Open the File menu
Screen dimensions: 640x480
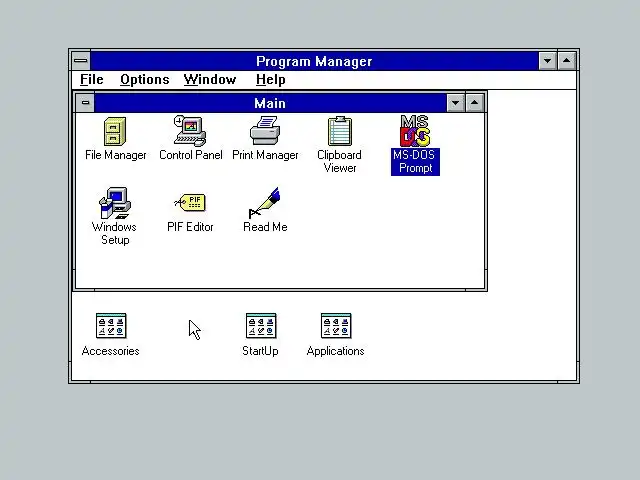pos(91,80)
